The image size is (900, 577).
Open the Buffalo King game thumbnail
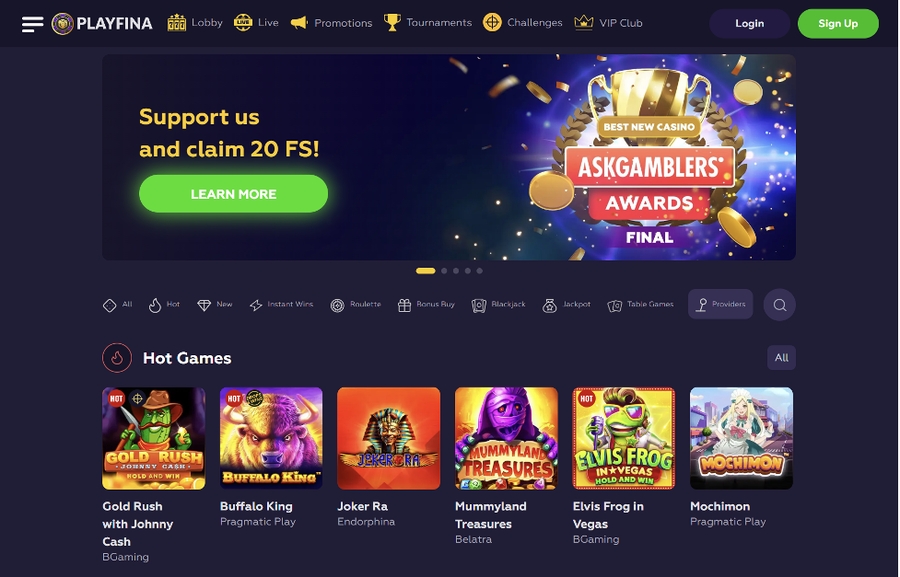click(271, 438)
